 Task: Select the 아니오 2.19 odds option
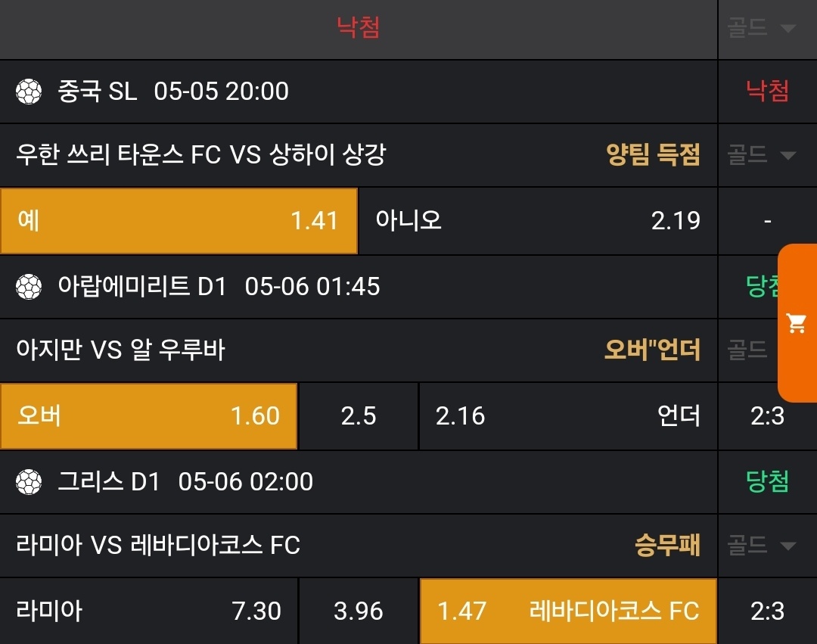pos(537,221)
